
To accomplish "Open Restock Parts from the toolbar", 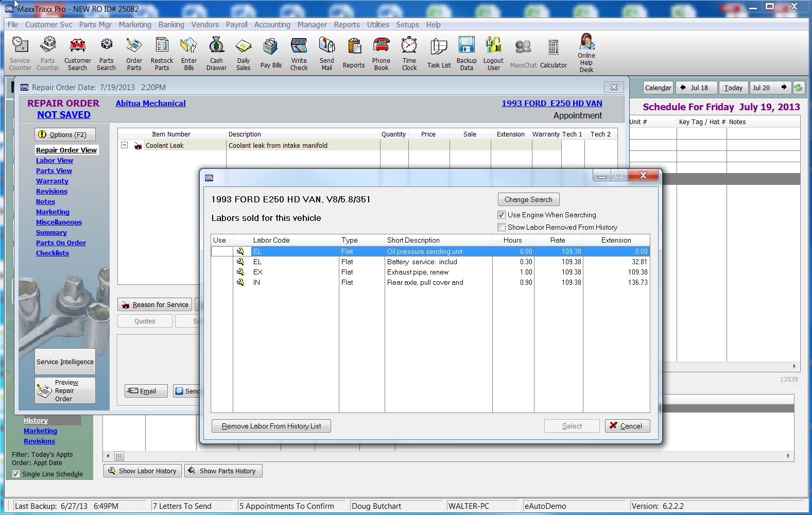I will click(162, 53).
